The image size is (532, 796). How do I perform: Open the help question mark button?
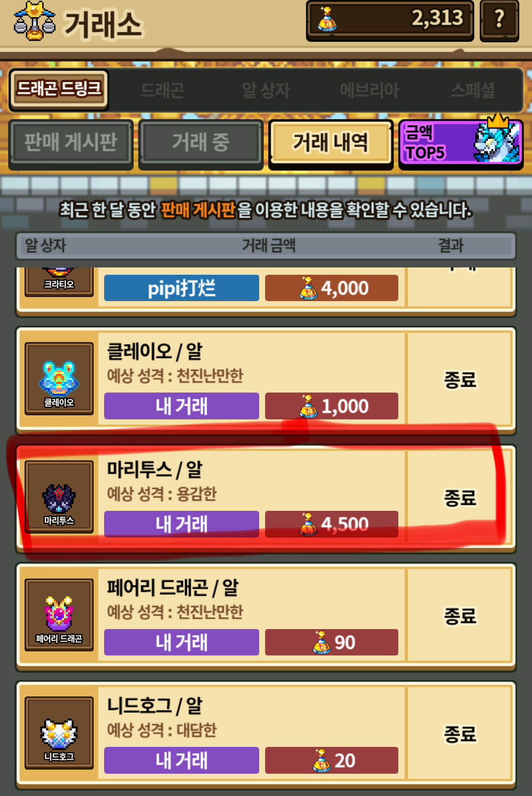click(499, 20)
